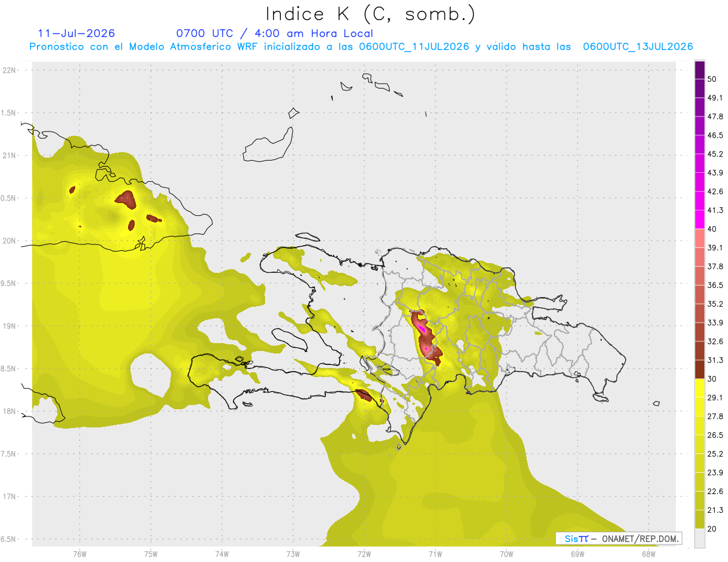
Task: Click the '33.9' legend value
Action: [715, 323]
